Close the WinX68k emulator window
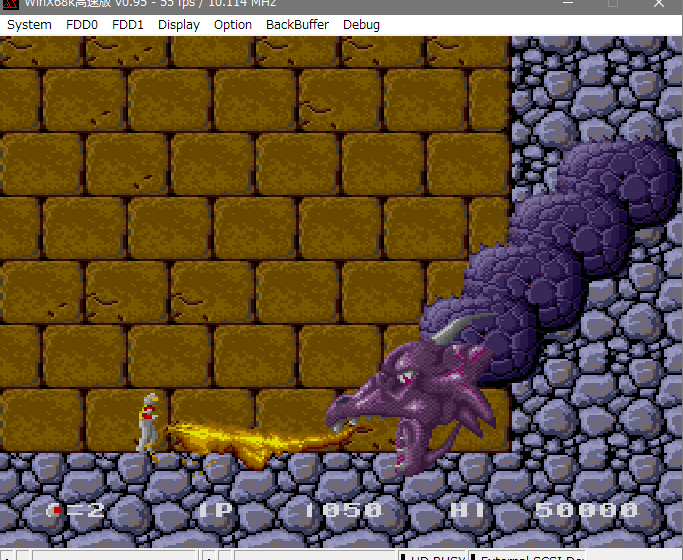Screen dimensions: 683x560 click(x=658, y=4)
